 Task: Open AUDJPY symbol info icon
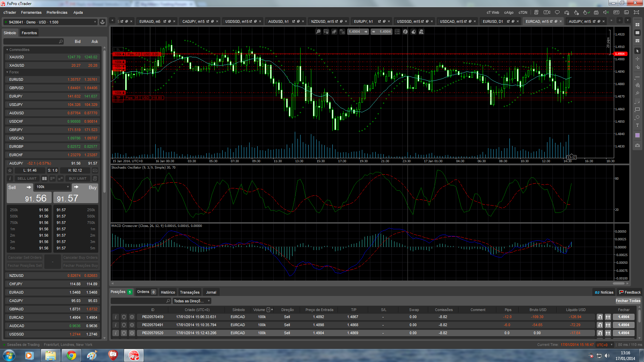pos(10,179)
